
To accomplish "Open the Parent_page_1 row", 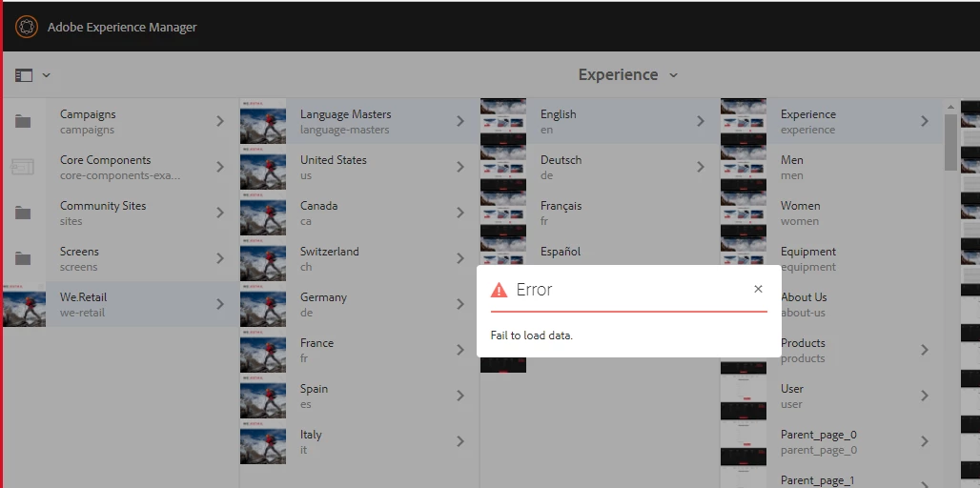I will 831,478.
